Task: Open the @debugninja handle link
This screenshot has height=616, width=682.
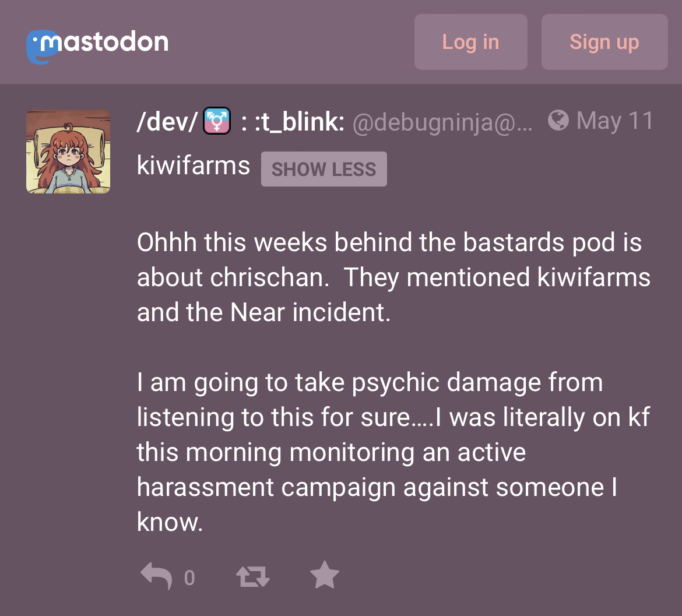Action: 442,122
